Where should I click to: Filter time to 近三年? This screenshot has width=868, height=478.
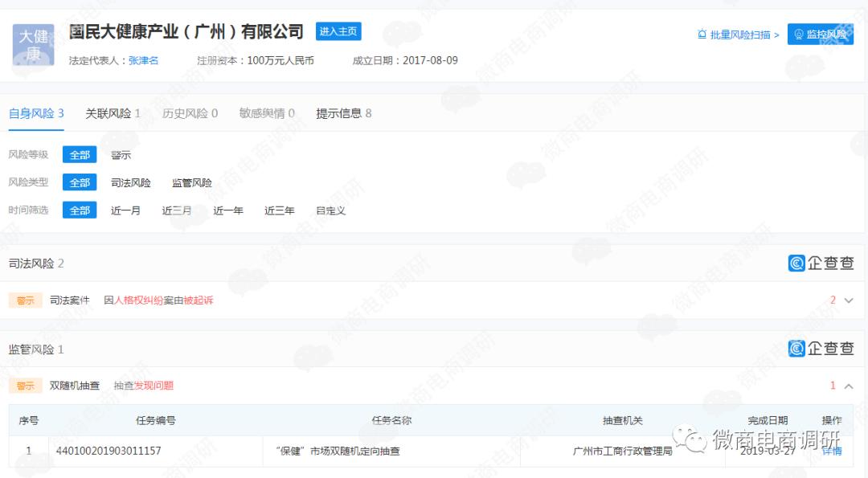[x=280, y=210]
